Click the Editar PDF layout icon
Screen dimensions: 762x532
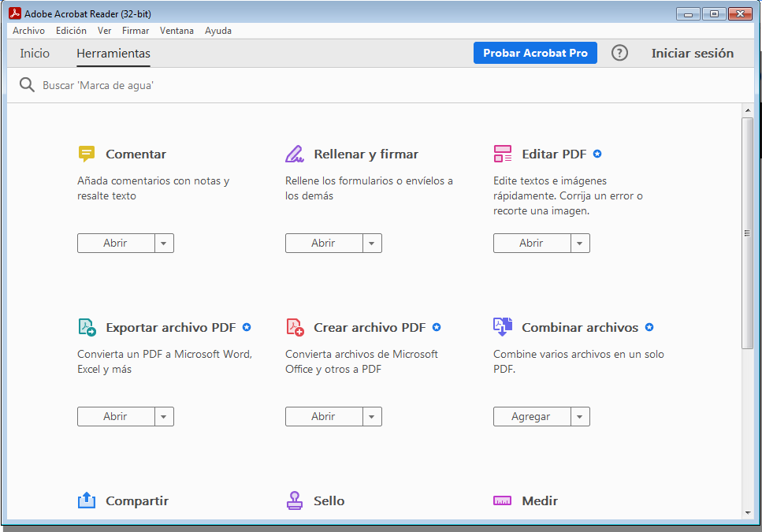click(x=503, y=154)
